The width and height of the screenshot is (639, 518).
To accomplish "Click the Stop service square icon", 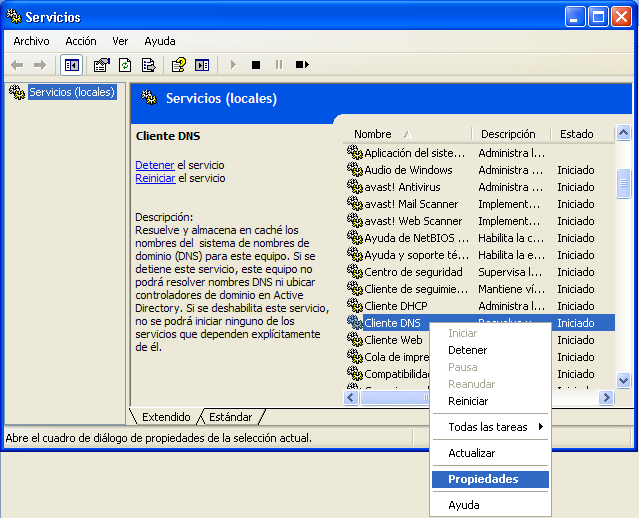I will (256, 65).
